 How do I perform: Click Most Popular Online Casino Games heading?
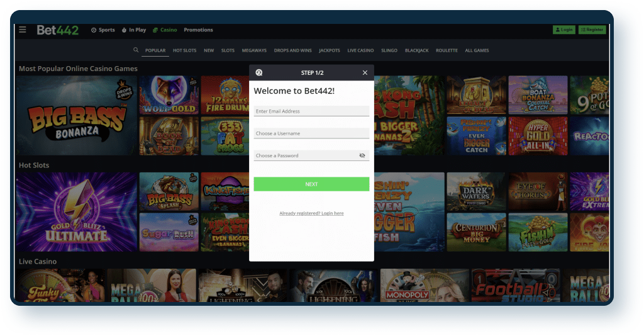coord(78,69)
